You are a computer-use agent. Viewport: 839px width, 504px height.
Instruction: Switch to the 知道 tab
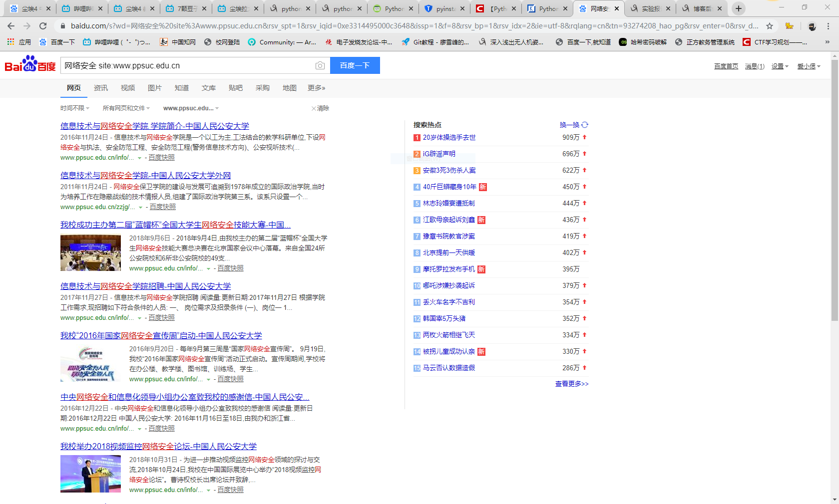(182, 88)
